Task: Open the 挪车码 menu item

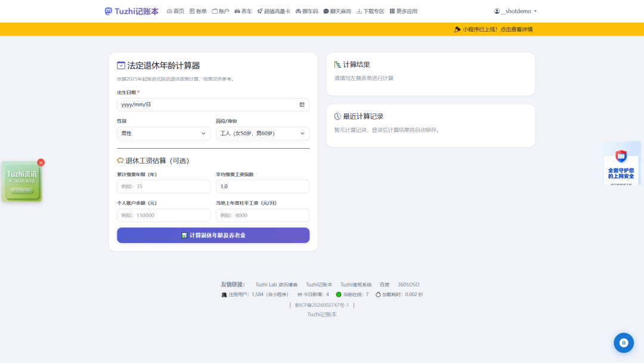Action: 307,11
